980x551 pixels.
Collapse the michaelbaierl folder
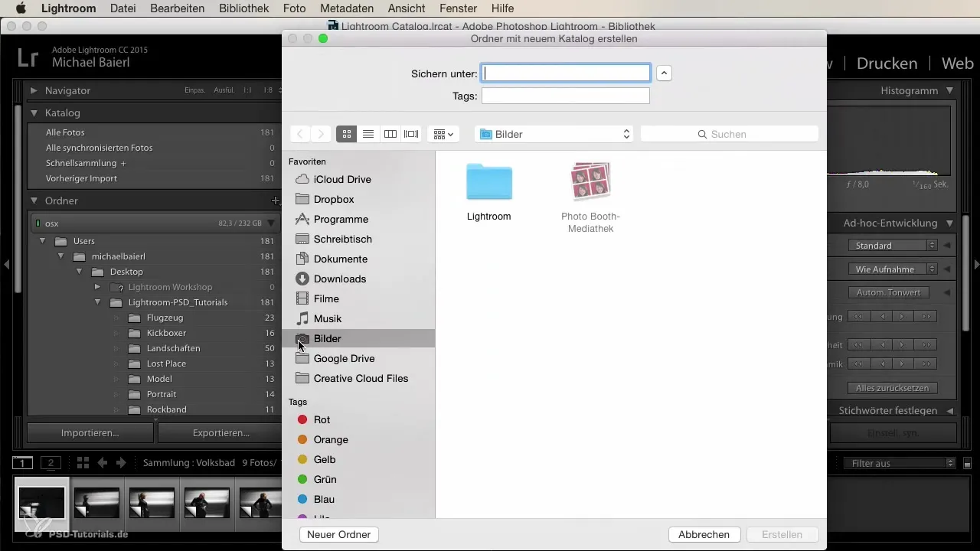tap(62, 256)
